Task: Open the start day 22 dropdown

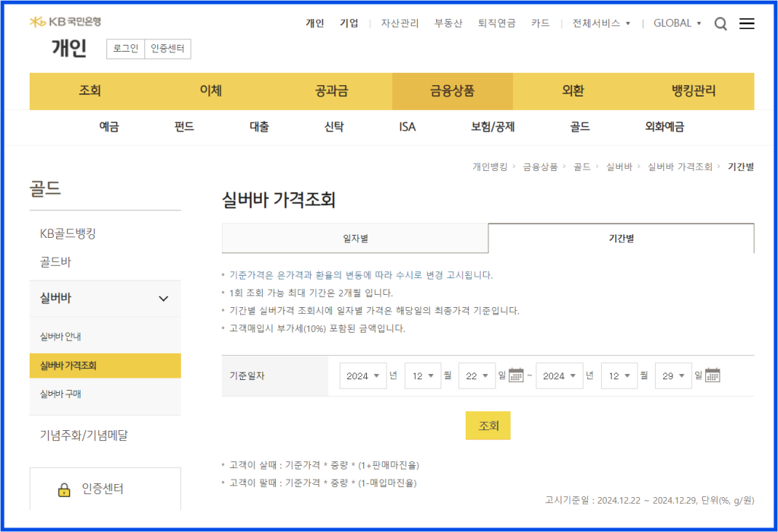Action: click(477, 375)
